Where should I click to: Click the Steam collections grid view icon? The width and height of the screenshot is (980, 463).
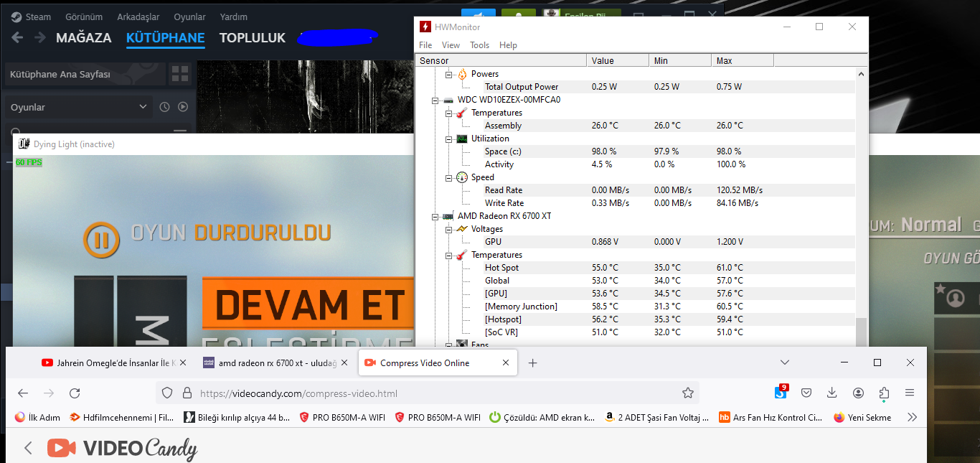tap(179, 74)
